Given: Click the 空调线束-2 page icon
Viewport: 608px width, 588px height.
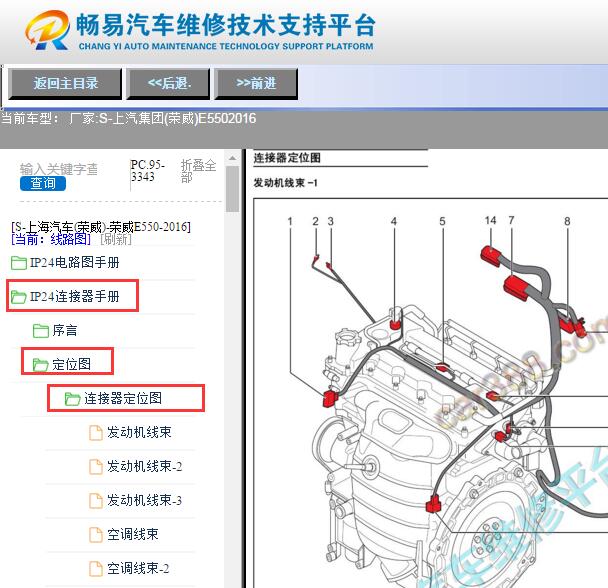Looking at the screenshot, I should coord(96,569).
